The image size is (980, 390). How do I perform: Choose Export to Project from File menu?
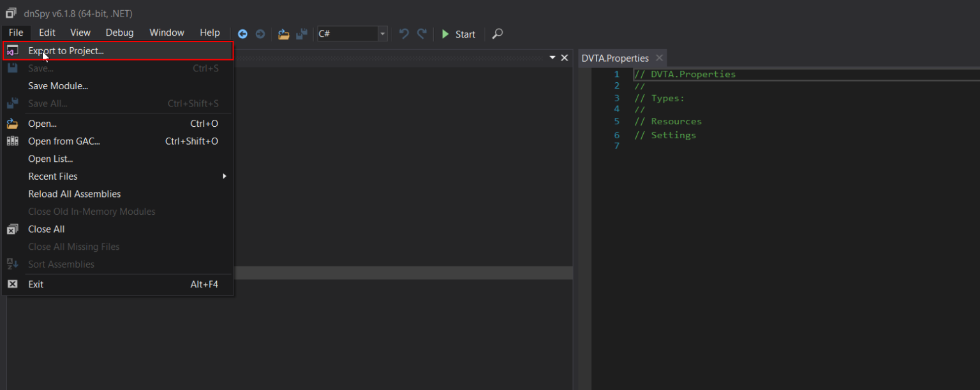tap(118, 51)
